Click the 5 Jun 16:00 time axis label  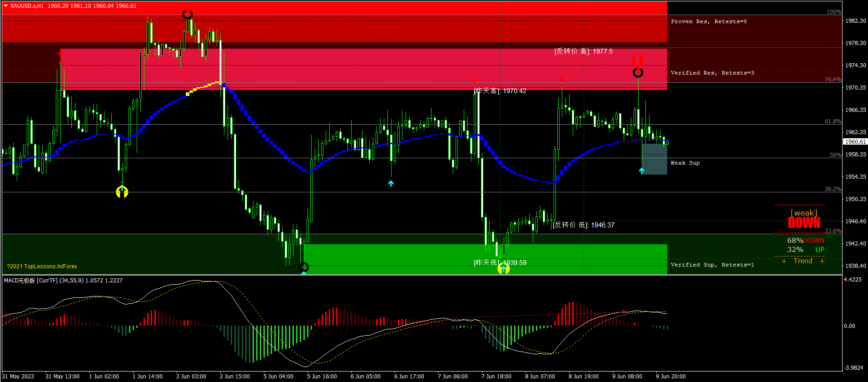[322, 377]
